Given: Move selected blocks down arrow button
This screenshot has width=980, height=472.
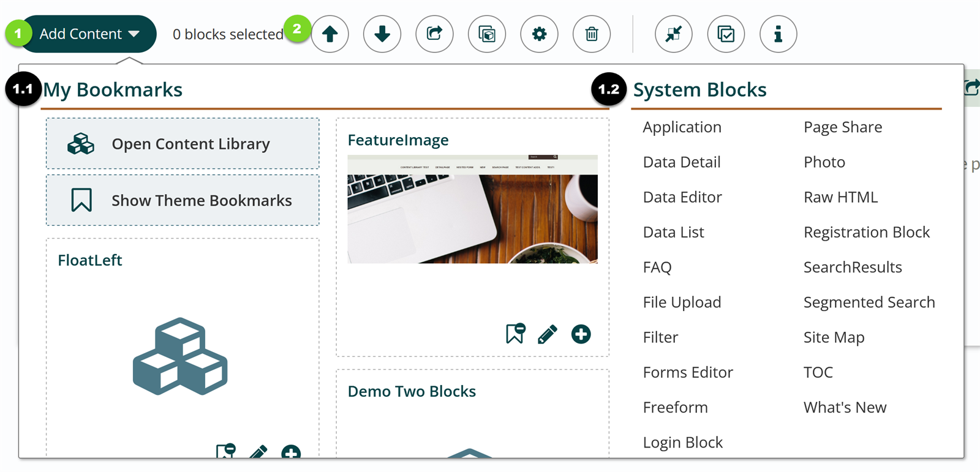Looking at the screenshot, I should (x=382, y=34).
